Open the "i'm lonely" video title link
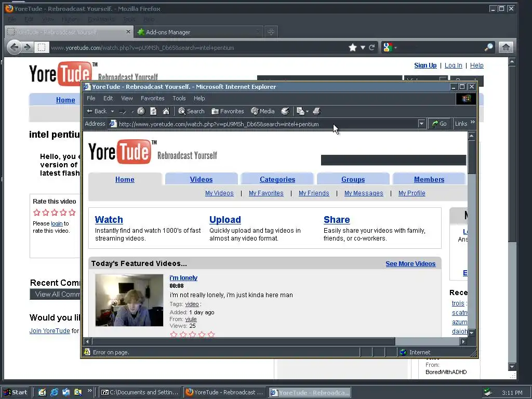532x399 pixels. click(183, 278)
